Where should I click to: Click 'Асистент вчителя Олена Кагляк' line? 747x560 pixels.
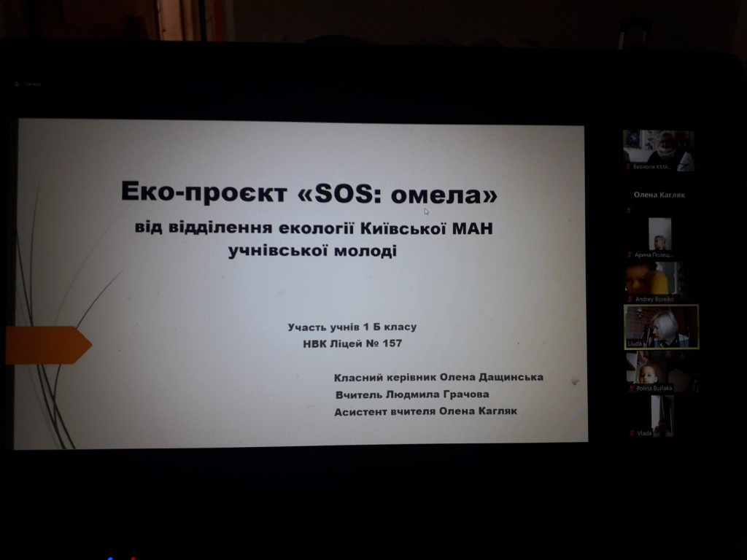coord(425,411)
